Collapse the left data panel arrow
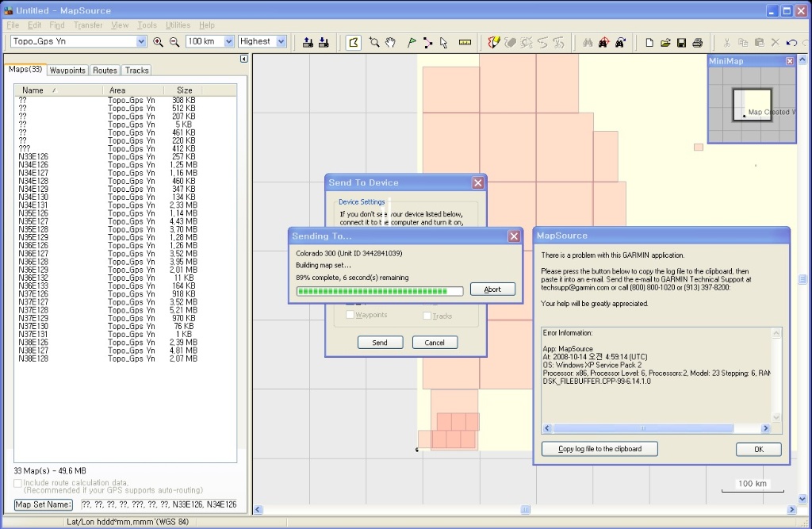 coord(244,59)
